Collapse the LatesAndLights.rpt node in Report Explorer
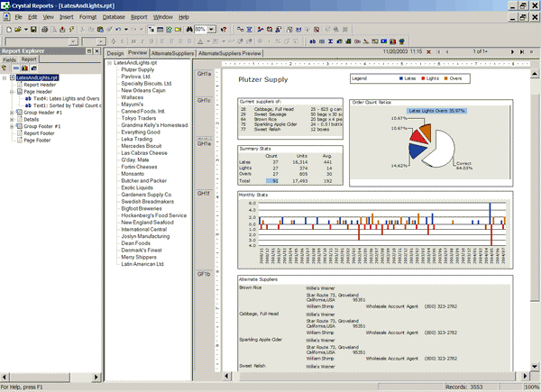This screenshot has width=541, height=392. (x=5, y=77)
